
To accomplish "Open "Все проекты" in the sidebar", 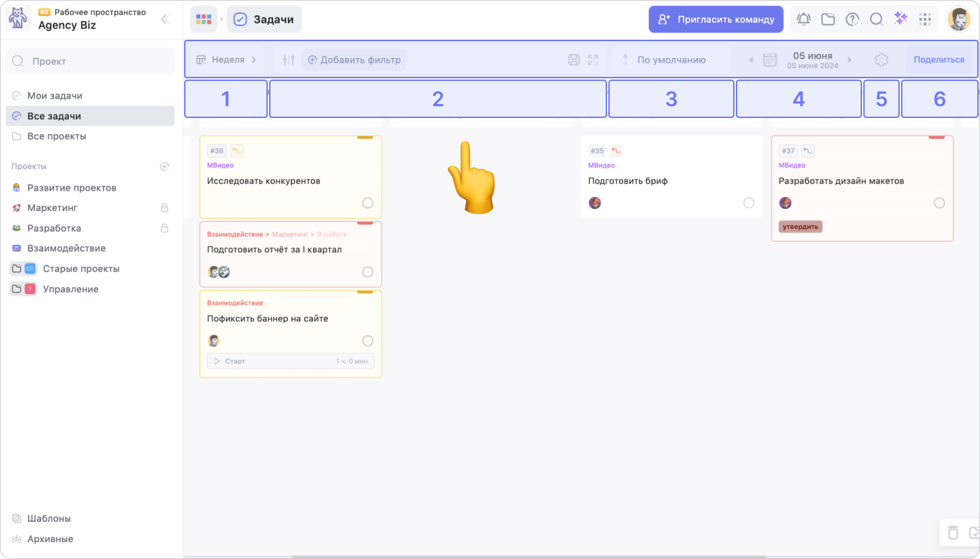I will pos(57,136).
